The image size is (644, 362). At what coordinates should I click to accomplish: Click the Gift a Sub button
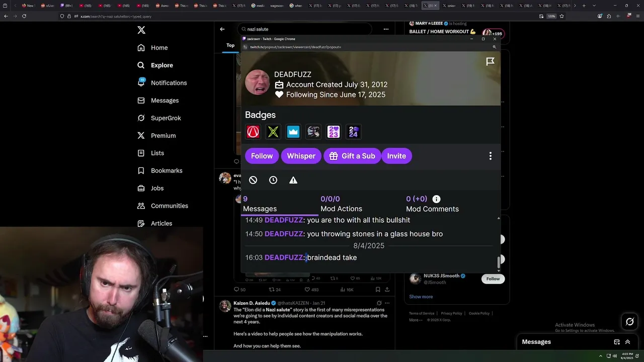(x=352, y=156)
